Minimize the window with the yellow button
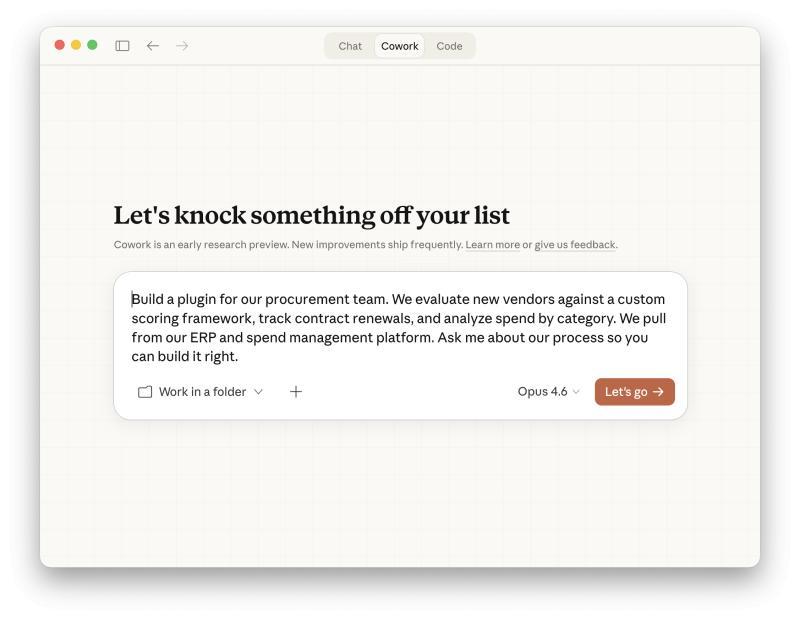This screenshot has height=620, width=800. (76, 45)
